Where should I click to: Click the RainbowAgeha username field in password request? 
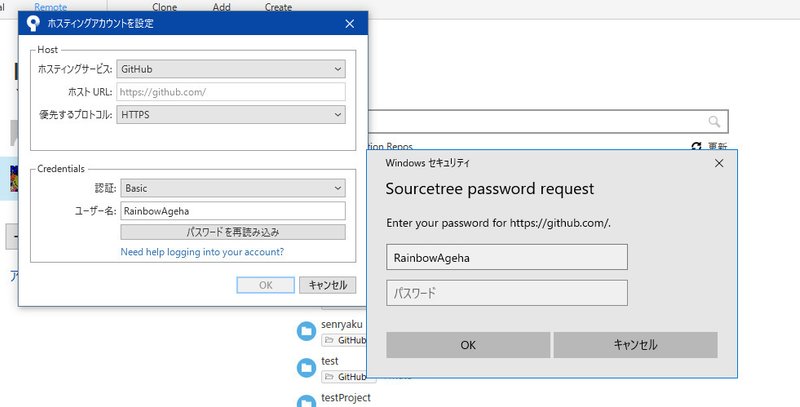coord(507,258)
